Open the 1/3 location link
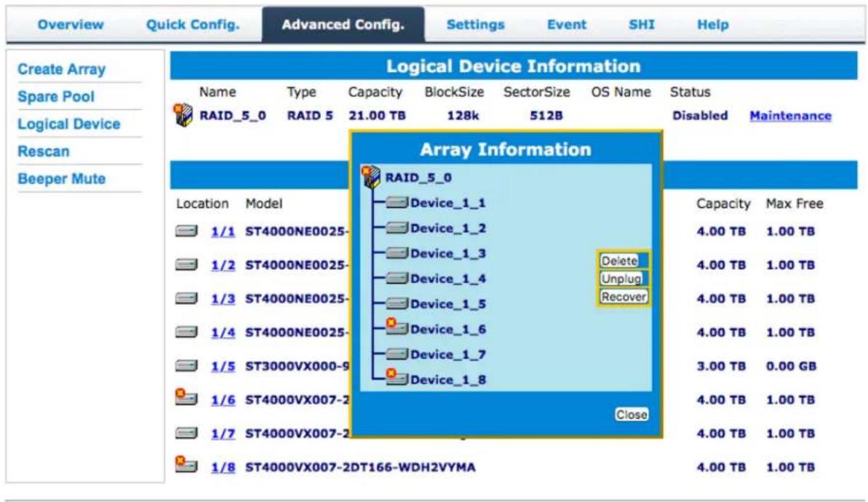The height and width of the screenshot is (502, 868). pyautogui.click(x=223, y=299)
